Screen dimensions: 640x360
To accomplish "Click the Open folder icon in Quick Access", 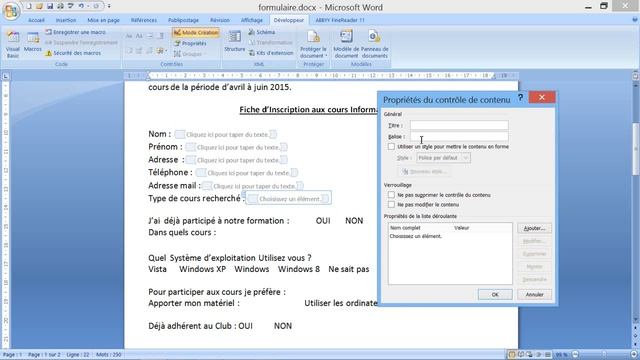I will point(39,6).
